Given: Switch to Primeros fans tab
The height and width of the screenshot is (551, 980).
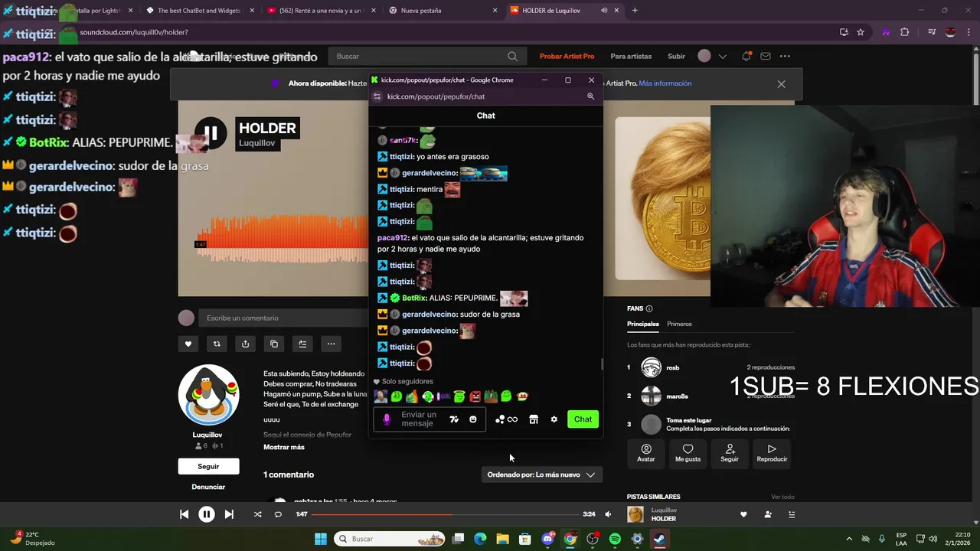Looking at the screenshot, I should [679, 324].
